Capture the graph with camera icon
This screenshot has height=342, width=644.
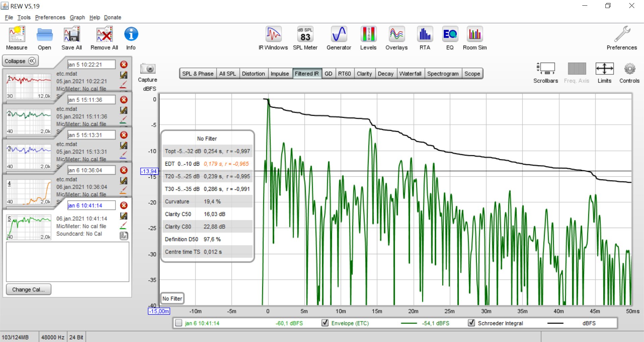coord(148,69)
